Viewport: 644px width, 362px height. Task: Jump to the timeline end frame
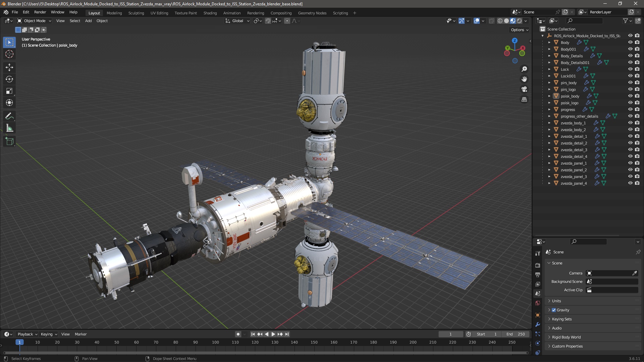coord(287,334)
